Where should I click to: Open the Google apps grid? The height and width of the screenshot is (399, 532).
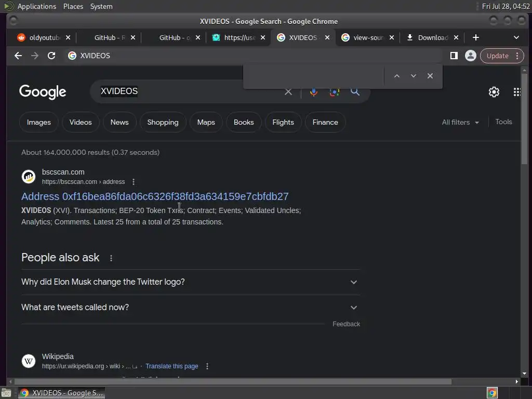516,91
